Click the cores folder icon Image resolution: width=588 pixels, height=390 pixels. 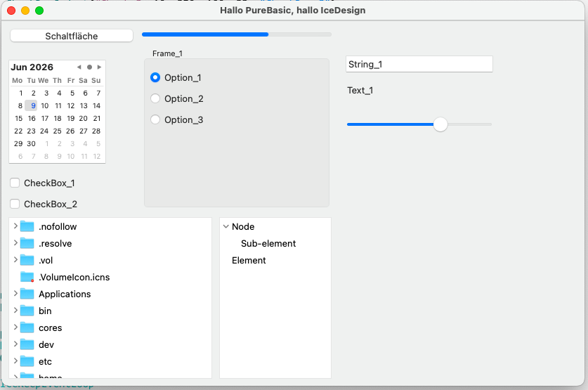[x=27, y=327]
